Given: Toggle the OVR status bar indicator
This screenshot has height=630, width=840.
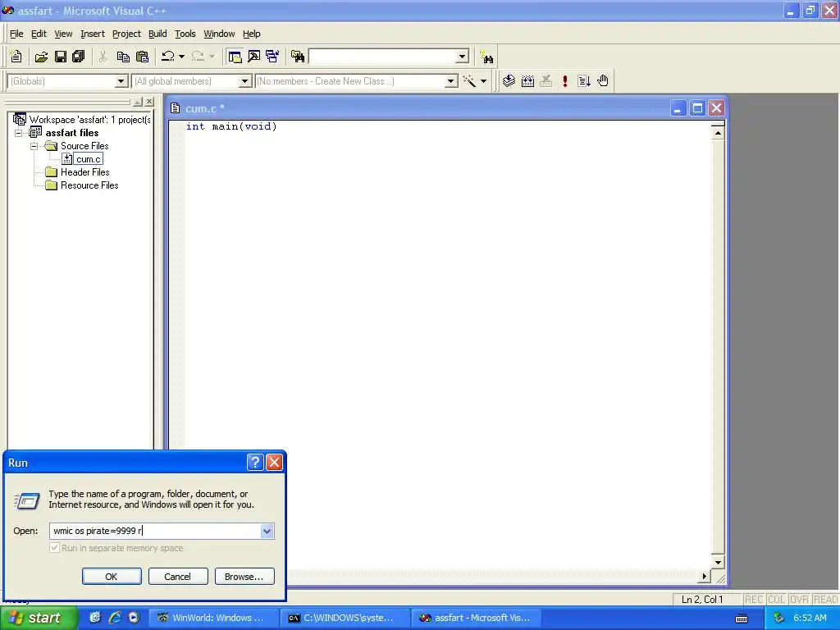Looking at the screenshot, I should pyautogui.click(x=799, y=600).
